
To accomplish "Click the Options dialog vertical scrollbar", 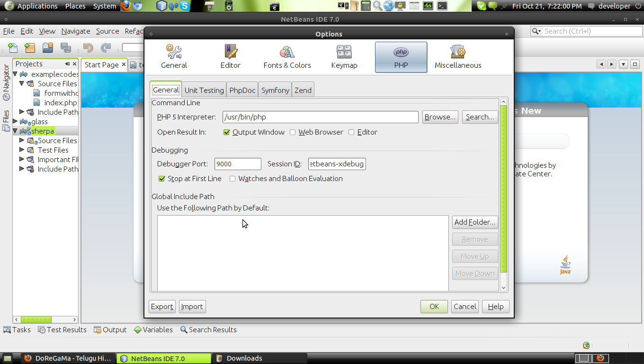I will 504,189.
